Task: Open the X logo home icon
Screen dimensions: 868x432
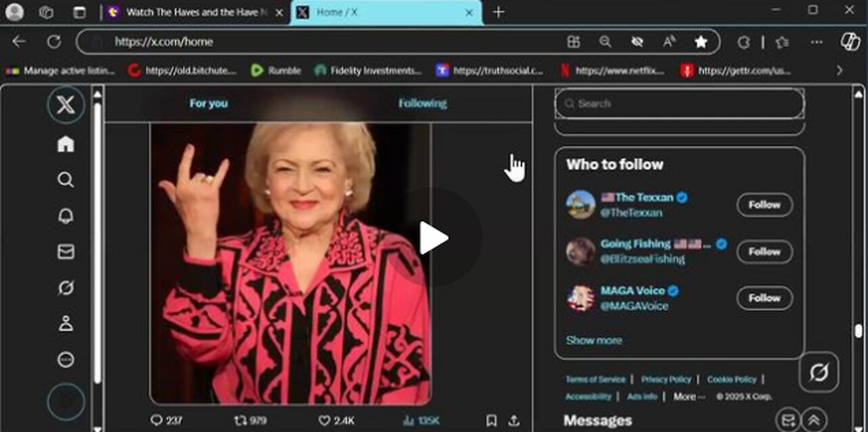Action: [66, 105]
